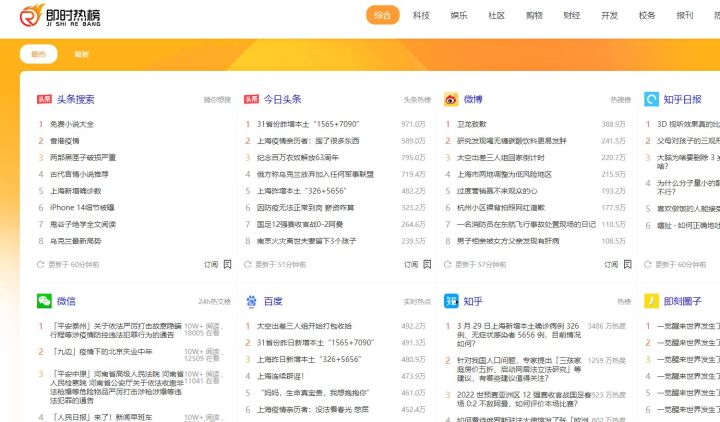Open the 今日头条 source icon
The image size is (720, 422).
251,99
